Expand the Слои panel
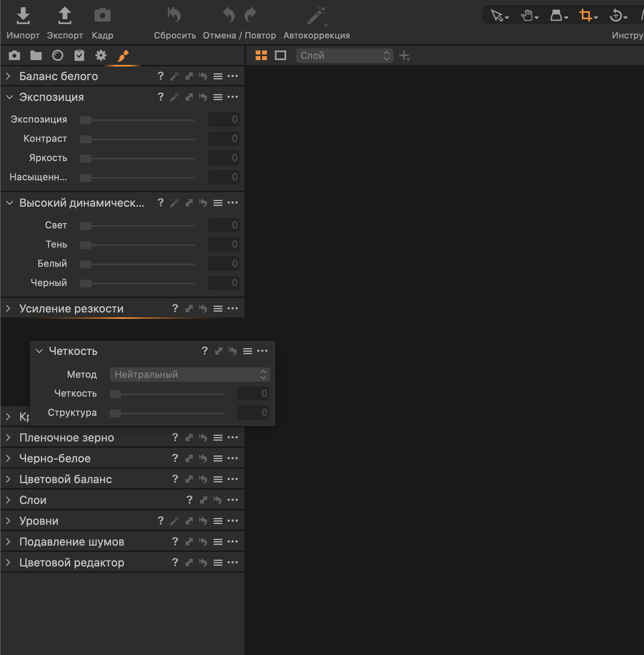The width and height of the screenshot is (644, 655). [8, 500]
